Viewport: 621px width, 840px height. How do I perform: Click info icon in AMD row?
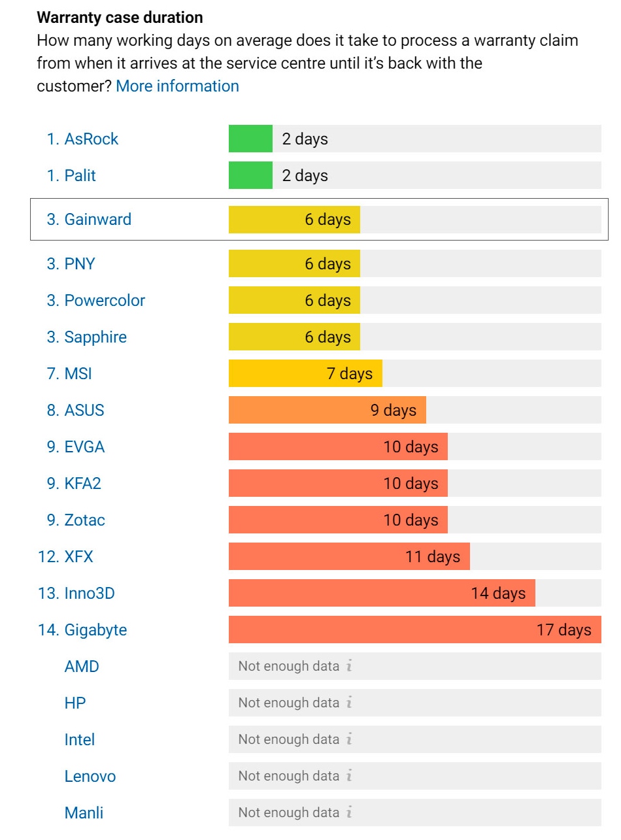tap(349, 667)
